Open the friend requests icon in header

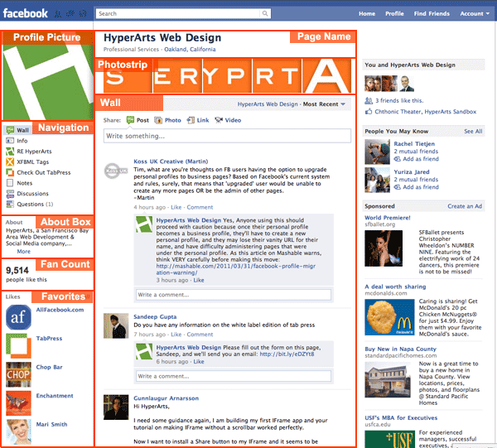(x=58, y=13)
